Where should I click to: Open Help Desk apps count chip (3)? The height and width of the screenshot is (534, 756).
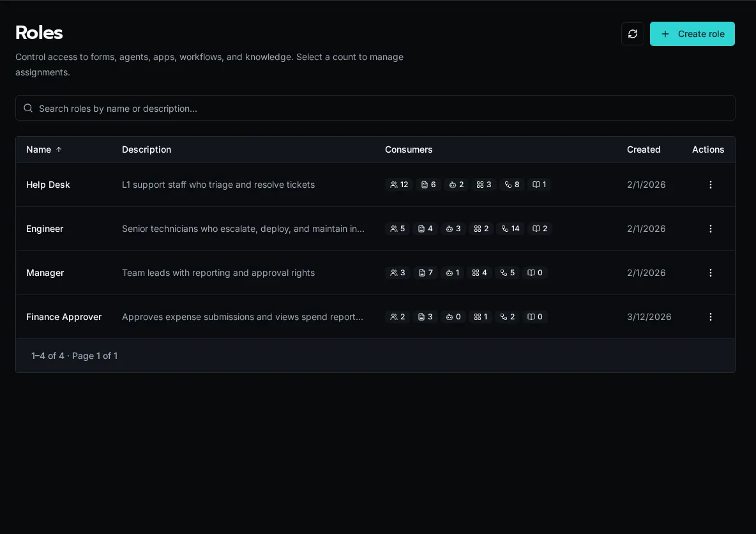tap(483, 185)
